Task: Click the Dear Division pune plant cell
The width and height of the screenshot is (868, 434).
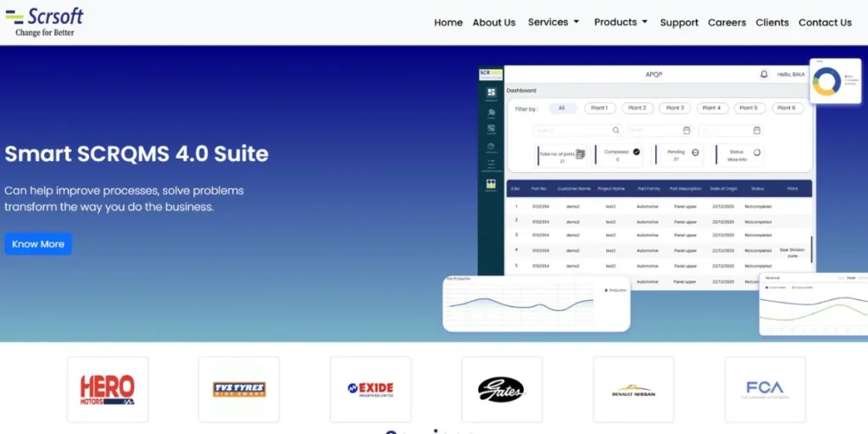Action: click(793, 253)
